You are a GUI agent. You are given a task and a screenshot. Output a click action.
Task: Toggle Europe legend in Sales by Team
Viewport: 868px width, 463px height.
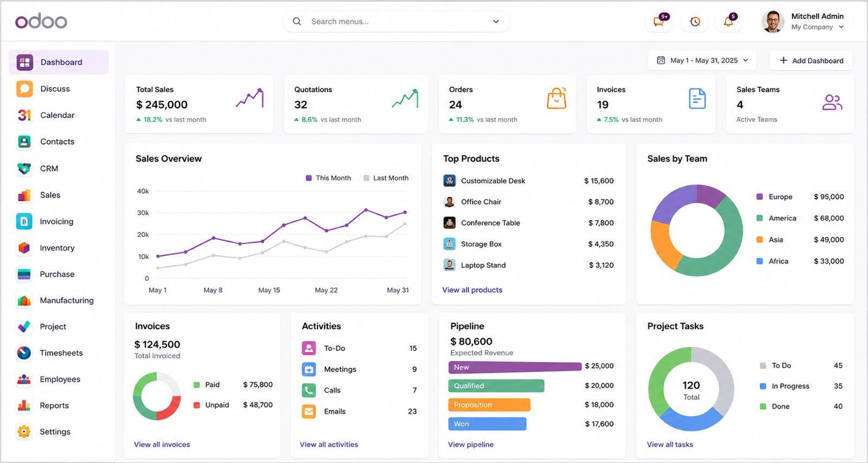coord(775,197)
